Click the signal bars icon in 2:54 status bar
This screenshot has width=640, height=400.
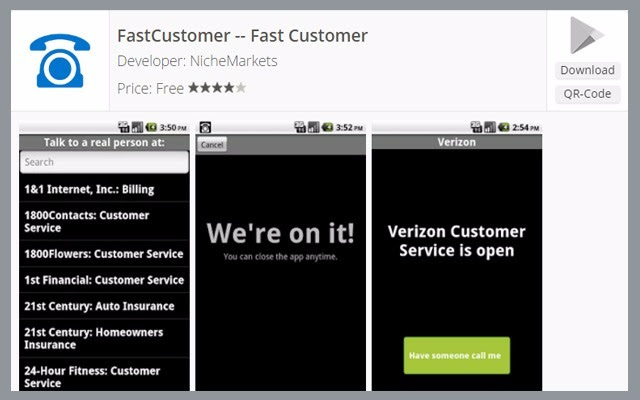tap(490, 127)
